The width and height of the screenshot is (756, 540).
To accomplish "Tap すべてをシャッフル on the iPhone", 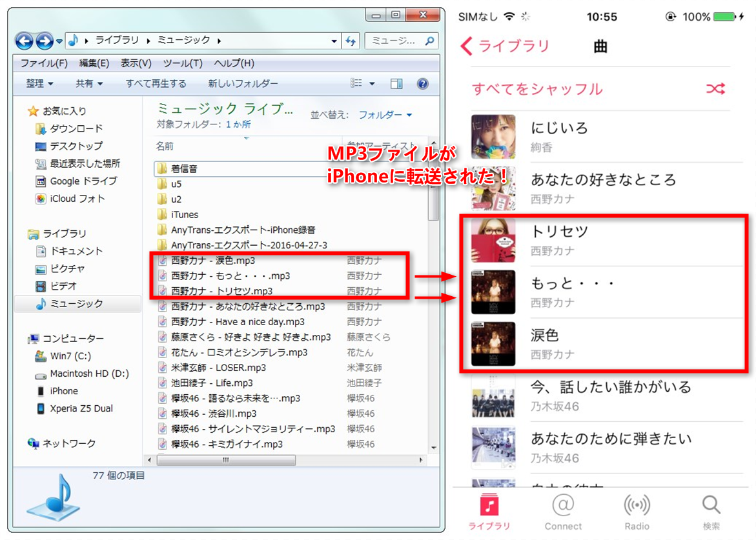I will click(537, 89).
